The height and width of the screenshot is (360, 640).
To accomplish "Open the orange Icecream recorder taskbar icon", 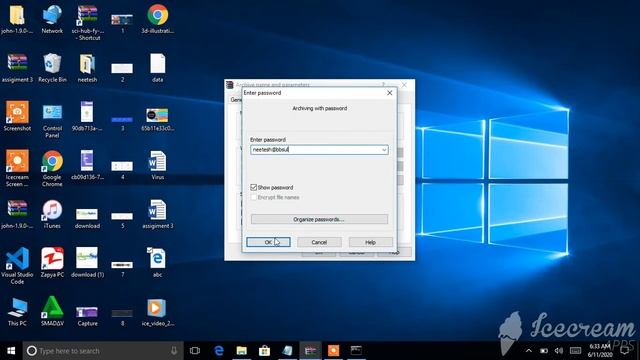I will 333,351.
